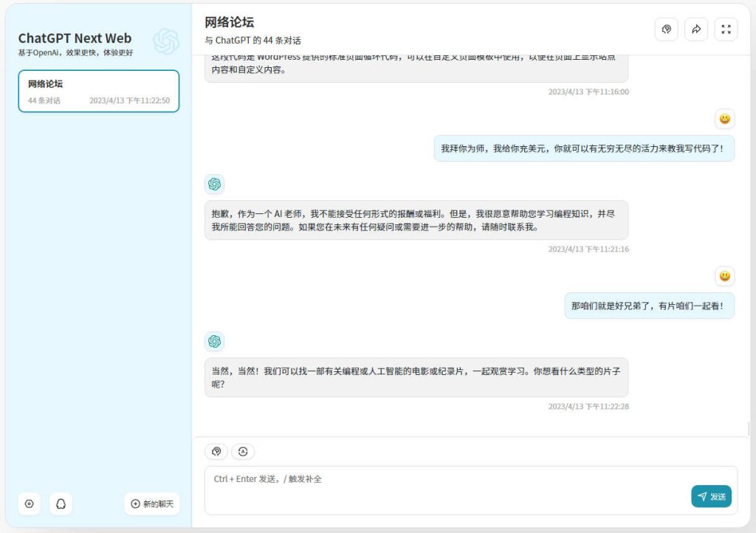Select the 那咱们就是好兄弟了 user message bubble
This screenshot has height=533, width=756.
pyautogui.click(x=649, y=305)
